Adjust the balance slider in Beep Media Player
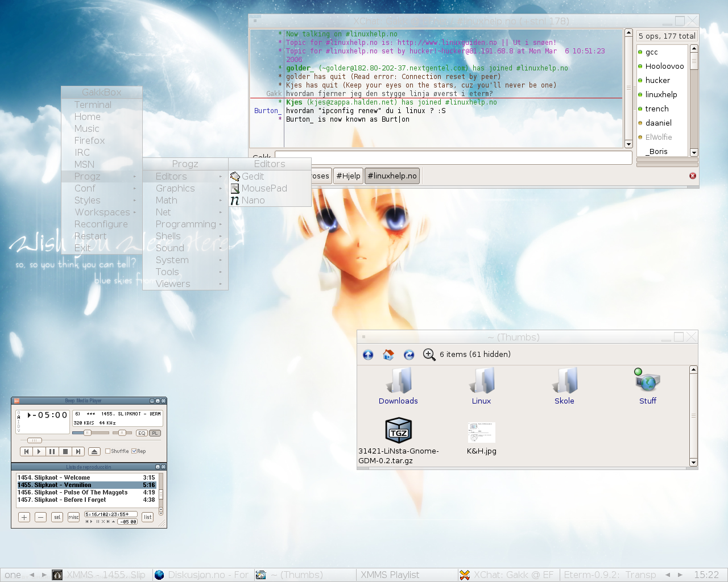Screen dimensions: 728x582 122,433
